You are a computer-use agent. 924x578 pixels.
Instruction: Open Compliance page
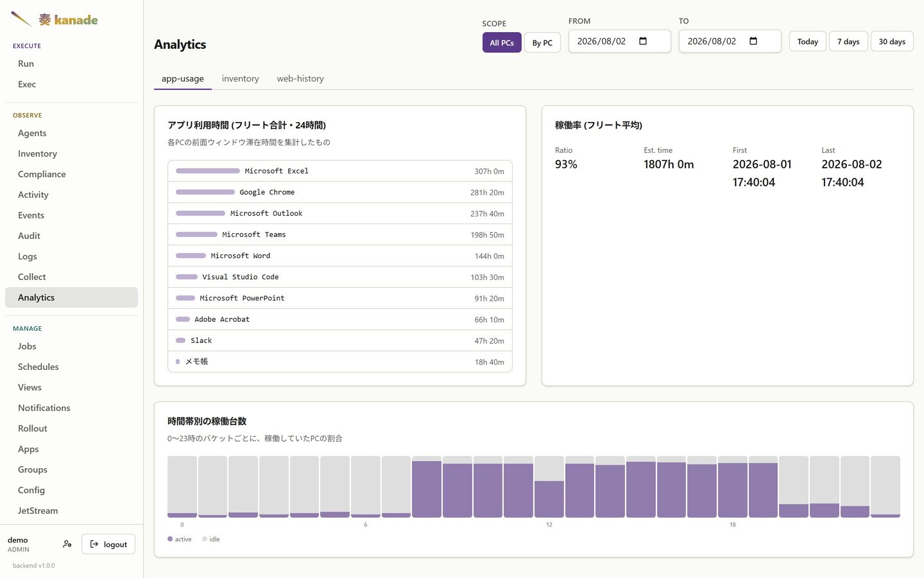click(x=71, y=174)
